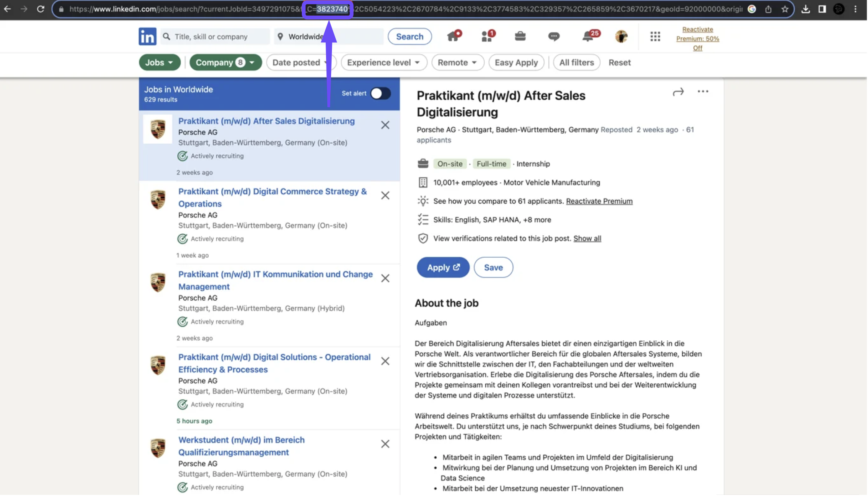Open the Remote filter dropdown

coord(458,62)
